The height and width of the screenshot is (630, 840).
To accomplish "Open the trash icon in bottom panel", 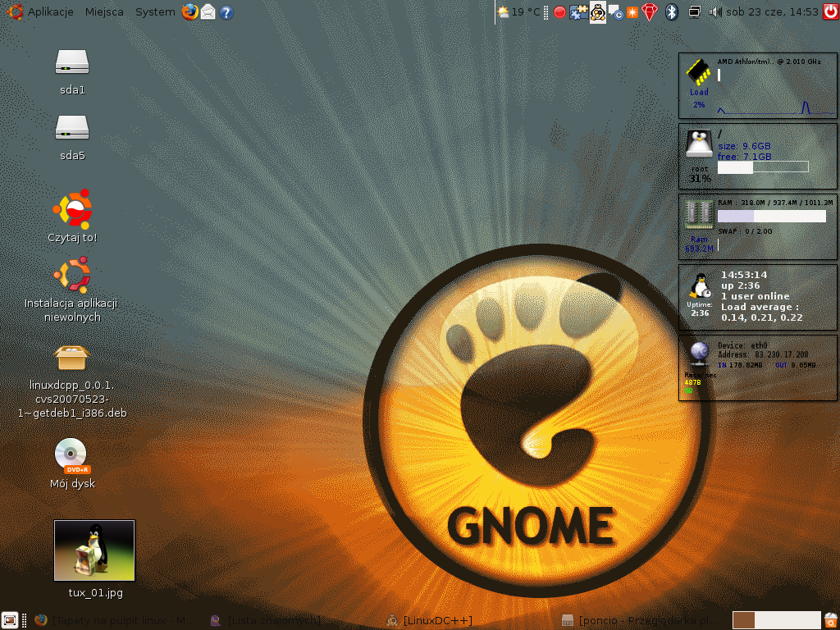I will 831,620.
